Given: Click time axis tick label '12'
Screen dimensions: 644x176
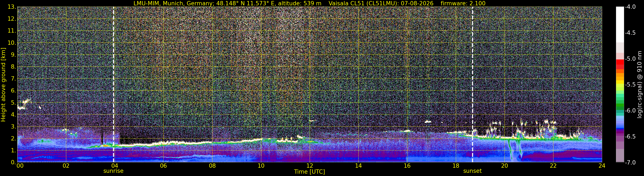Looking at the screenshot, I should click(310, 166).
